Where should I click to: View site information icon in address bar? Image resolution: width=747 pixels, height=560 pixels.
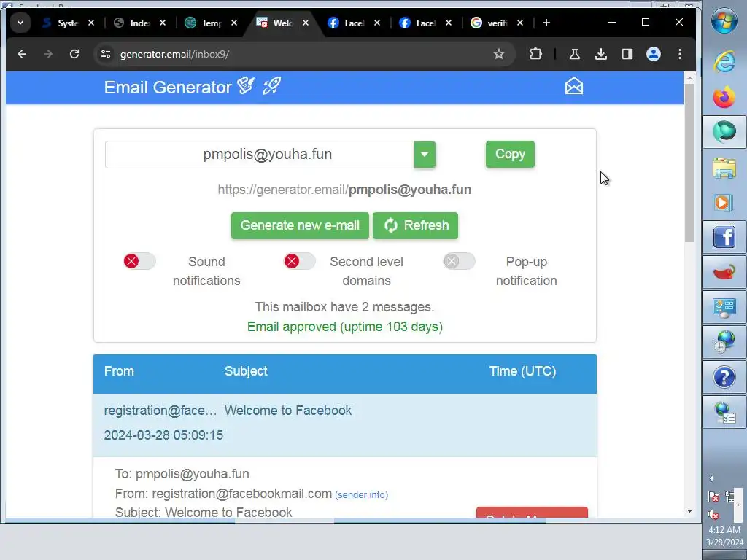coord(105,54)
